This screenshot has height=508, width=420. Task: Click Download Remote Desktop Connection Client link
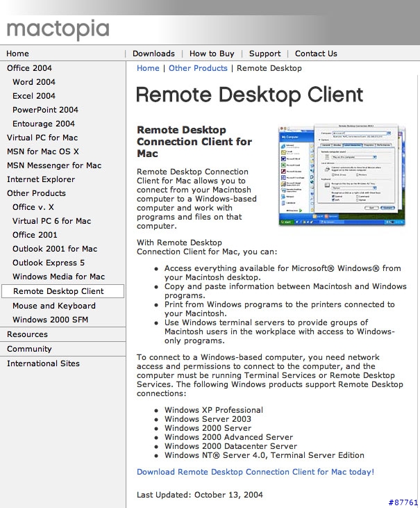click(x=255, y=472)
